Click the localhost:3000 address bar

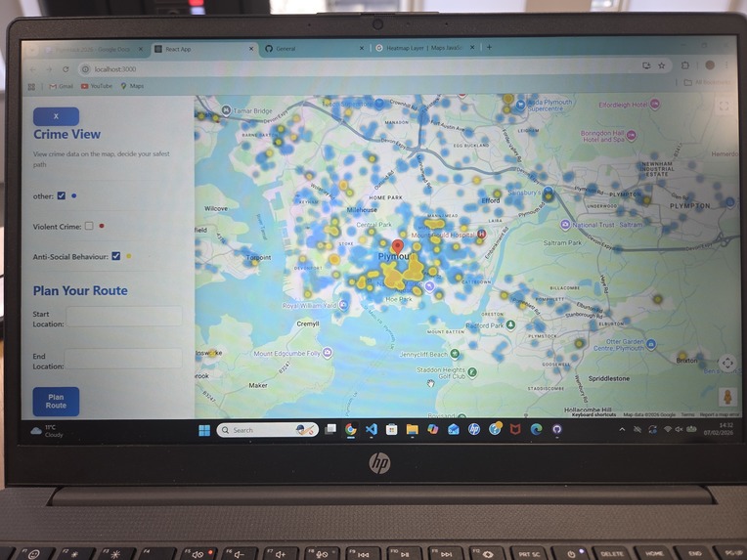[x=357, y=68]
